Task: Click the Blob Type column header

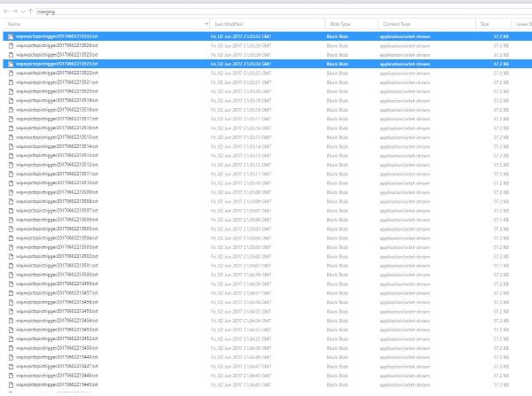Action: point(339,23)
